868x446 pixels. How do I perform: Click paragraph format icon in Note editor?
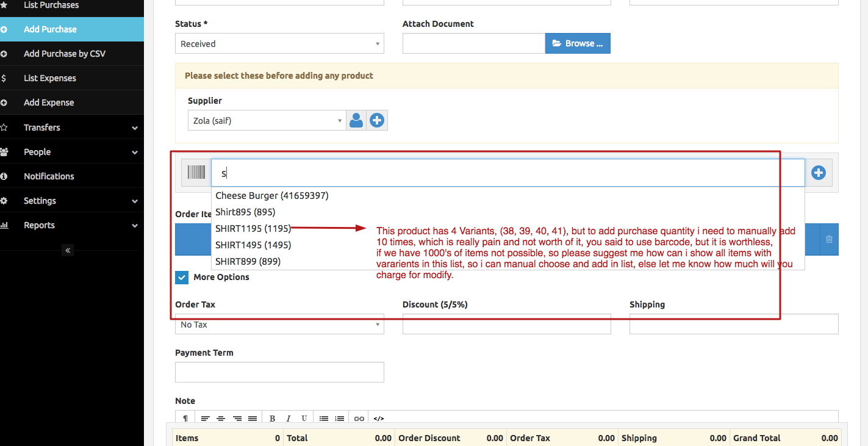pyautogui.click(x=185, y=419)
